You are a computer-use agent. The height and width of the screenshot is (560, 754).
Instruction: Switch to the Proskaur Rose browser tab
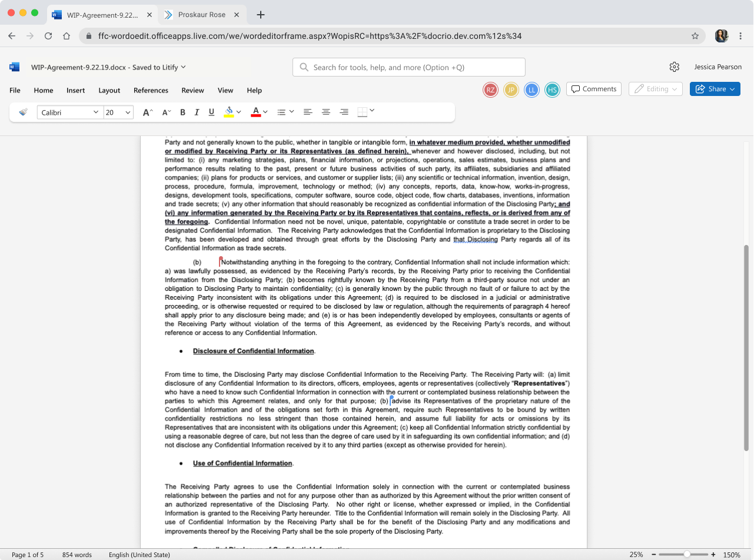[x=202, y=15]
